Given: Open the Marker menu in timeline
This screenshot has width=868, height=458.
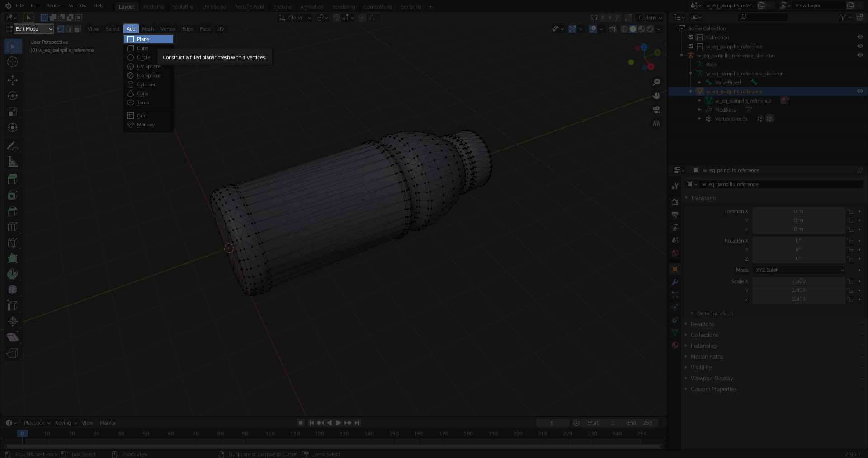Looking at the screenshot, I should (x=108, y=423).
